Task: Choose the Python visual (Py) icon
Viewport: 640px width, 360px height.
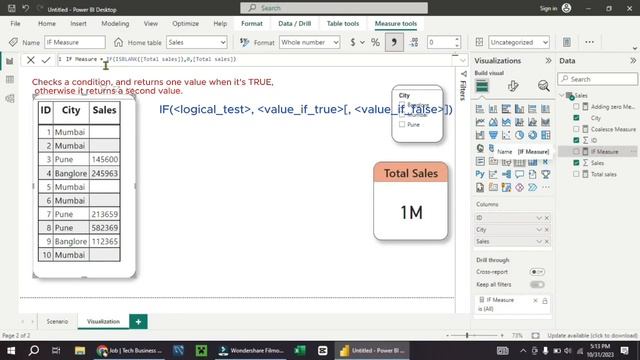Action: [x=480, y=174]
